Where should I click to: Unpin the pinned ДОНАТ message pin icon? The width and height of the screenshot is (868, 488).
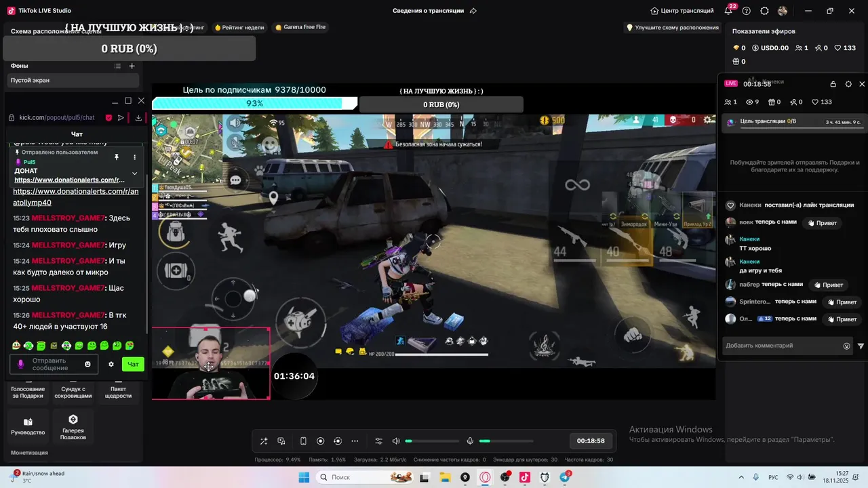(117, 157)
